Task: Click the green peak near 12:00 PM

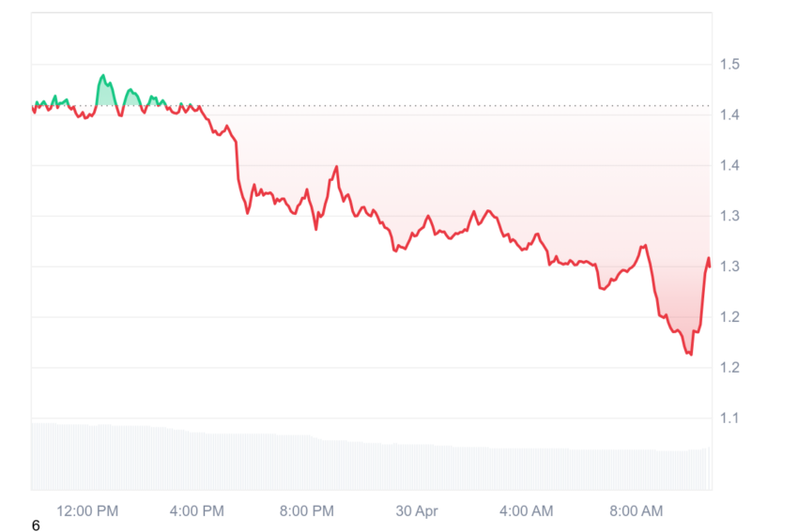Action: (x=103, y=76)
